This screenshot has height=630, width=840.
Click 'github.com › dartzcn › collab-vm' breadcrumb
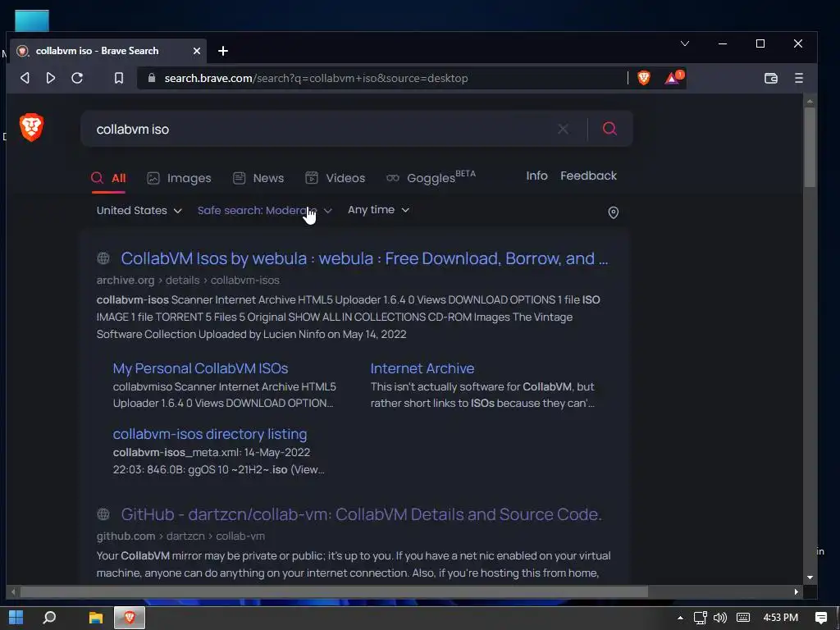tap(180, 536)
